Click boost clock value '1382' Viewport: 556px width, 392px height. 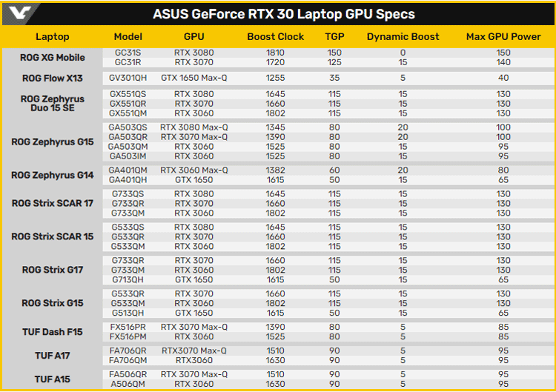[x=276, y=170]
